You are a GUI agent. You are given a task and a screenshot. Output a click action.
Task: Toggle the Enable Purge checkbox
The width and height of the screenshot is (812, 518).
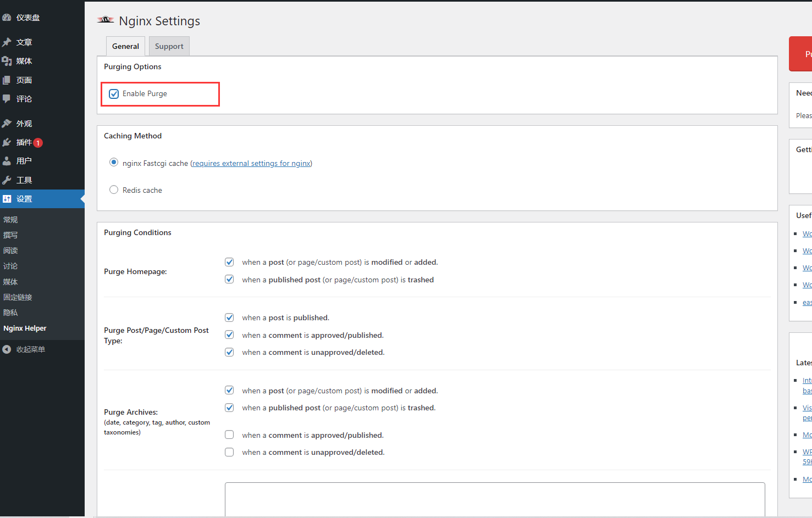point(114,94)
